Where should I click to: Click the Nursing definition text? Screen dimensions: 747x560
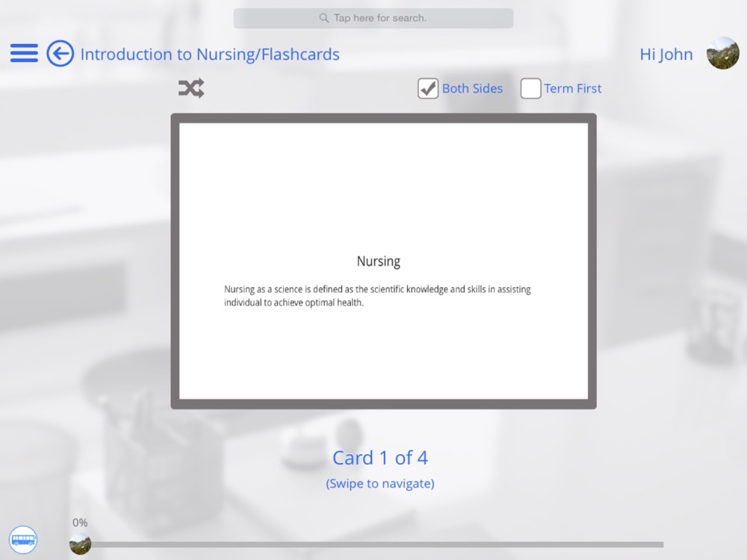pos(377,296)
